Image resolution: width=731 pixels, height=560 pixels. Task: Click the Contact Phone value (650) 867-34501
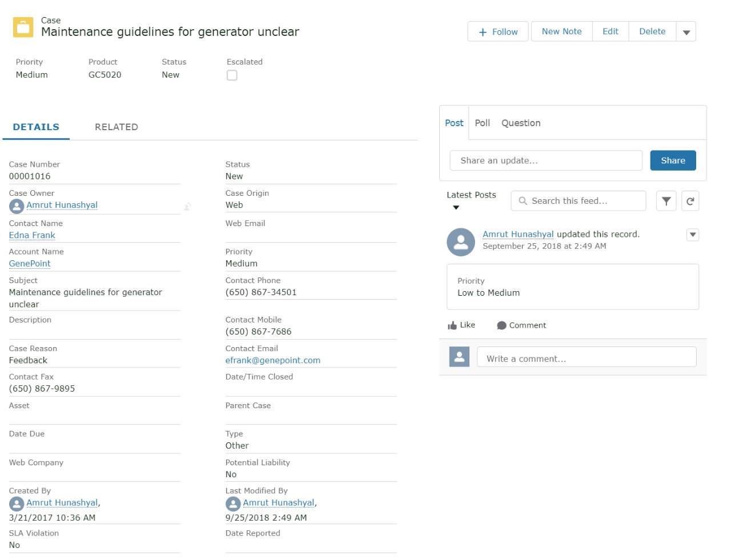coord(261,292)
